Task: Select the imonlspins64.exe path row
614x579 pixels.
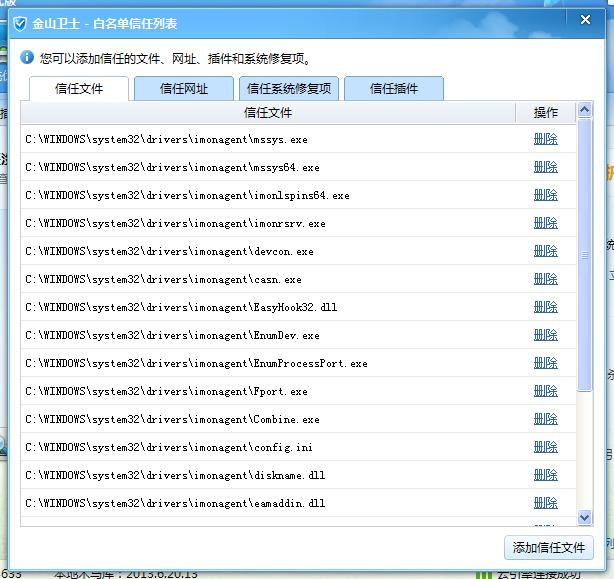Action: (298, 195)
